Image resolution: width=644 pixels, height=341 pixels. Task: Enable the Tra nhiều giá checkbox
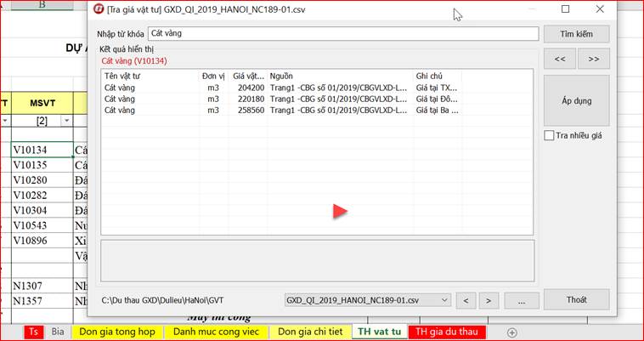tap(550, 135)
